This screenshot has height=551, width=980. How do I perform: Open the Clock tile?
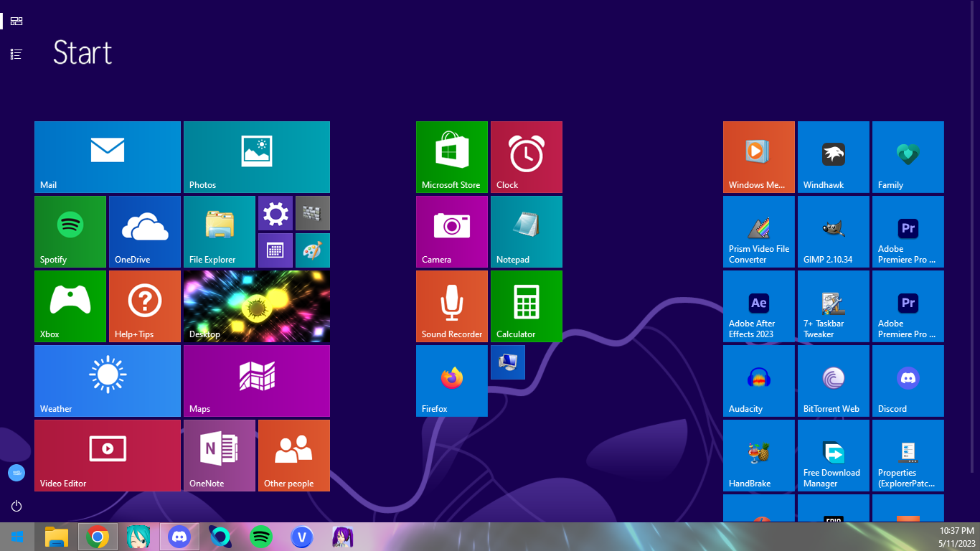527,157
